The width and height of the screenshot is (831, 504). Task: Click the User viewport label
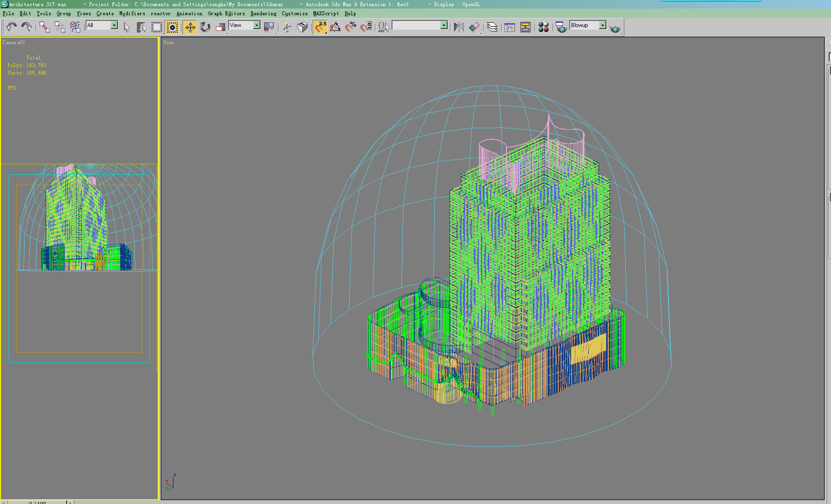(x=169, y=43)
